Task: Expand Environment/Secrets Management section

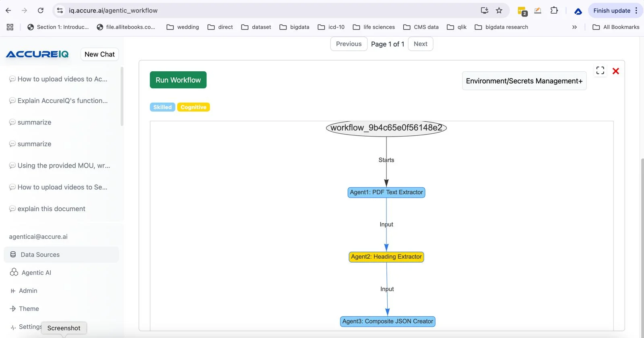Action: pos(524,81)
